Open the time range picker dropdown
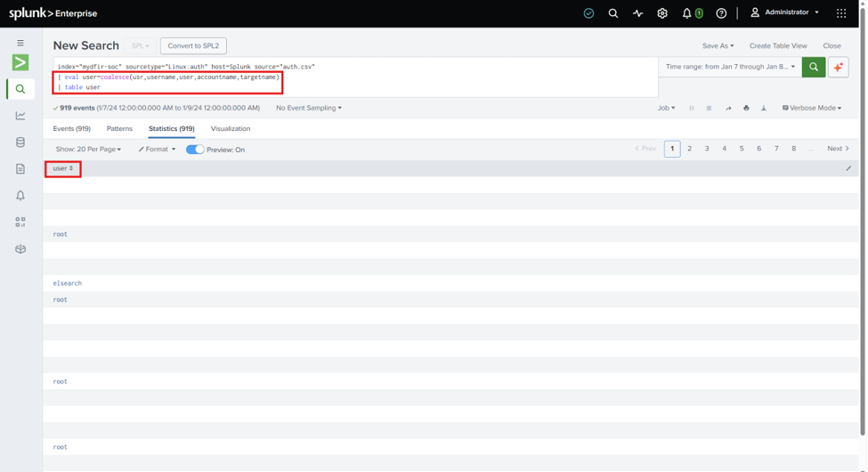This screenshot has height=472, width=868. (x=730, y=67)
